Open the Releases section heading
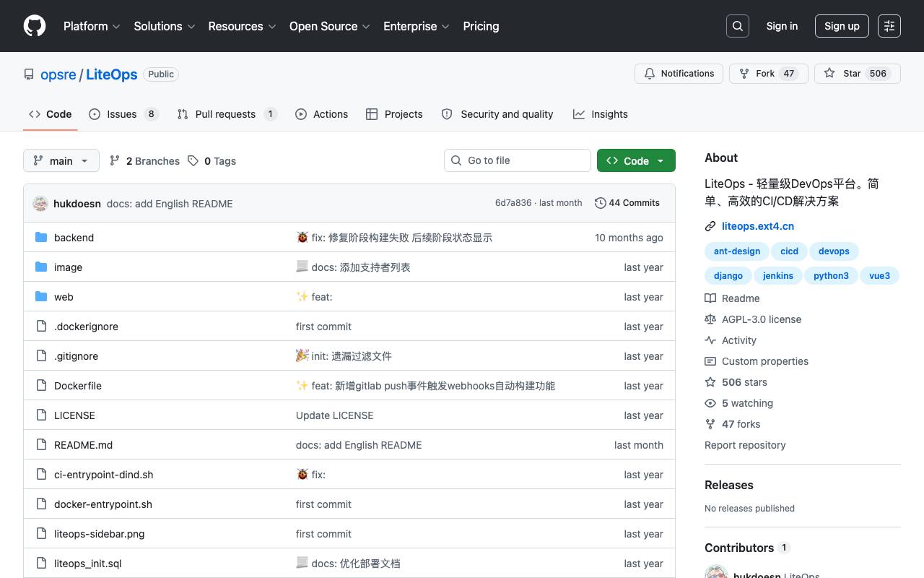The image size is (924, 578). click(729, 485)
